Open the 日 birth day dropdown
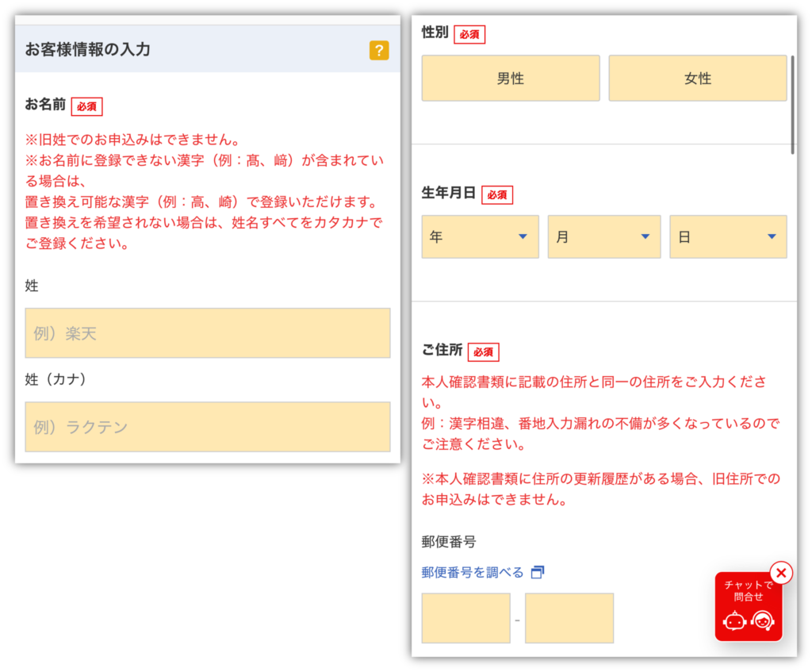The height and width of the screenshot is (672, 812). click(x=728, y=236)
